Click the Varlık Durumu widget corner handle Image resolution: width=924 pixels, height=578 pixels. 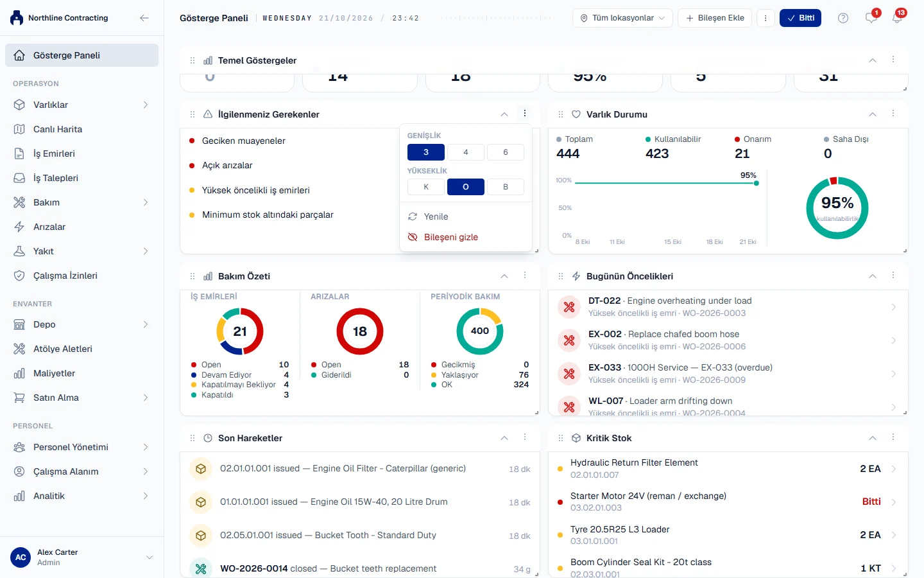905,250
